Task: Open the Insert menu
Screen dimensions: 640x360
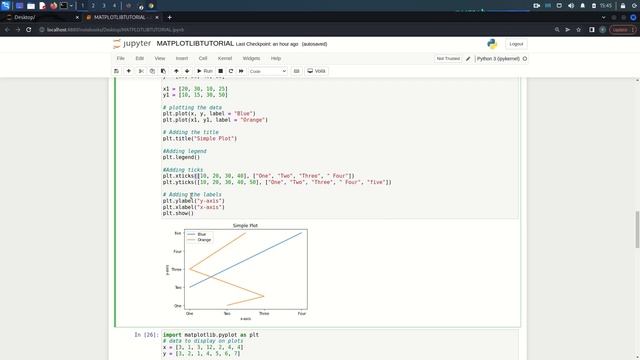Action: (x=182, y=58)
